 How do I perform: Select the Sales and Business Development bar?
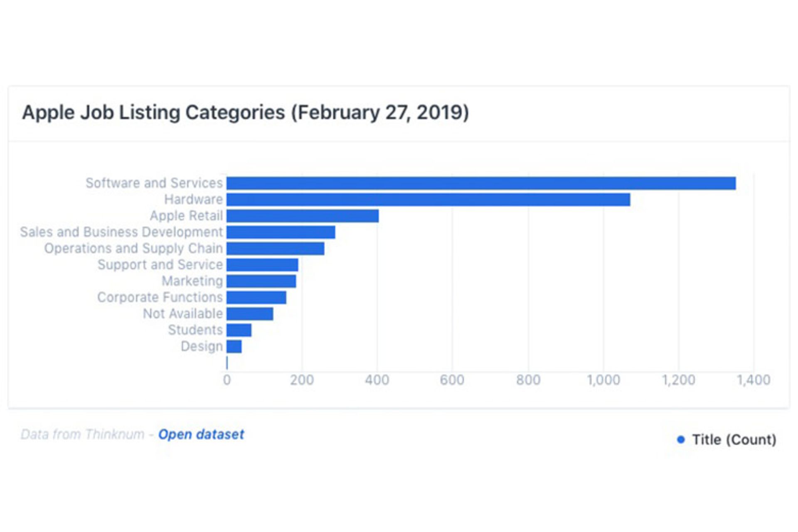[281, 232]
